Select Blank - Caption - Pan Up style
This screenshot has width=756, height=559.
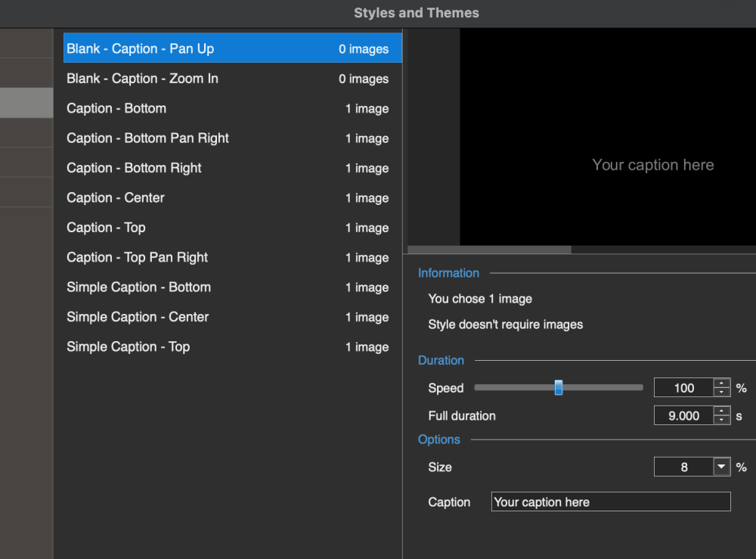click(x=227, y=48)
